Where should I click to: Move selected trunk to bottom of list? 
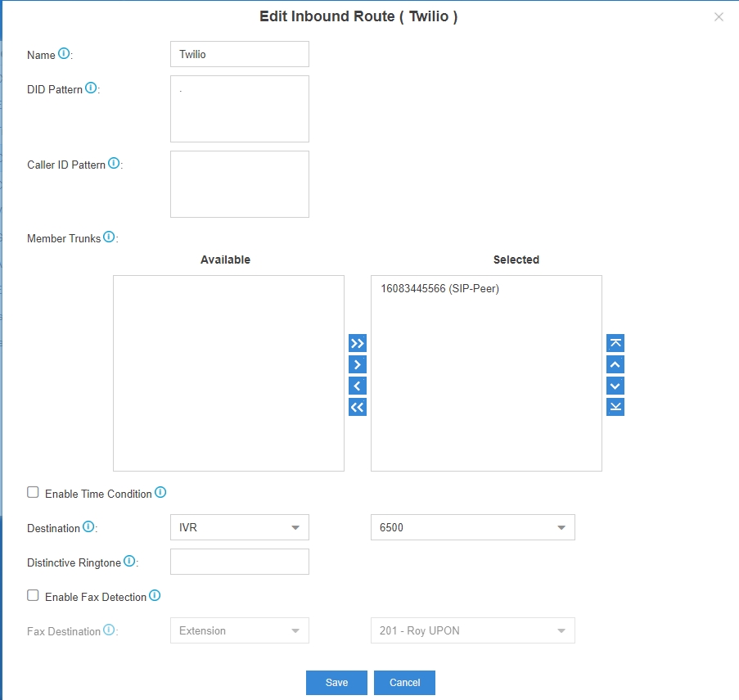coord(615,407)
